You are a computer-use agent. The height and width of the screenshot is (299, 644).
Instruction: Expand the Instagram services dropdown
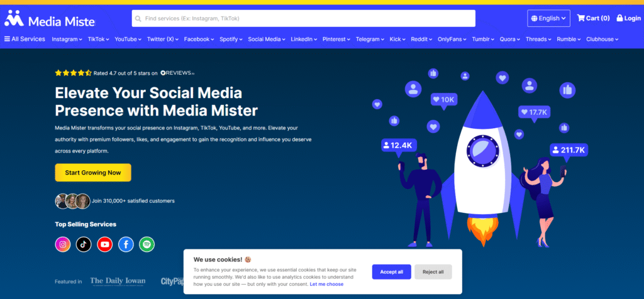point(67,39)
